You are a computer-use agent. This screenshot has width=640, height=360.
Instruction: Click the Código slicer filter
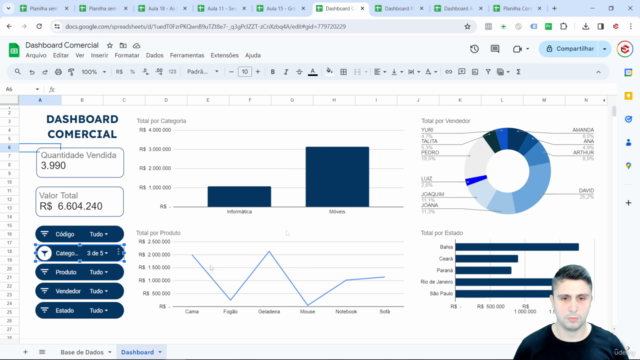coord(80,234)
